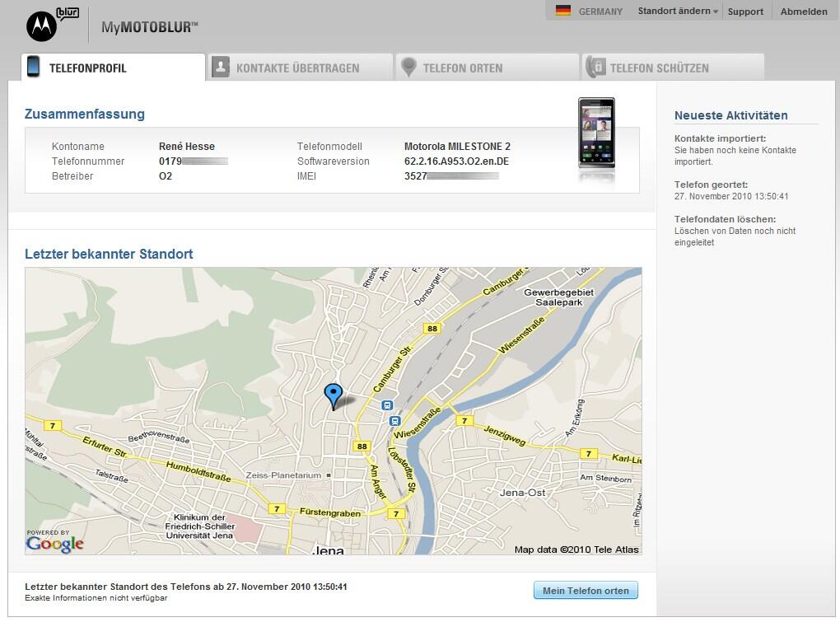Click the Motorola MILESTONE 2 model text
840x622 pixels.
(x=457, y=147)
